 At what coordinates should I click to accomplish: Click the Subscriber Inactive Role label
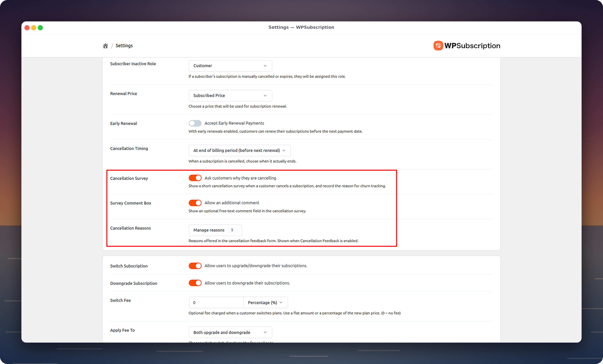coord(133,64)
